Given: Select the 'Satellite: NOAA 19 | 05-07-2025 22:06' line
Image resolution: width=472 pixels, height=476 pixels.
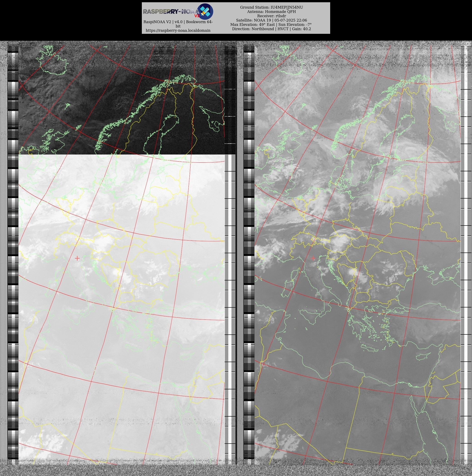Looking at the screenshot, I should (271, 20).
